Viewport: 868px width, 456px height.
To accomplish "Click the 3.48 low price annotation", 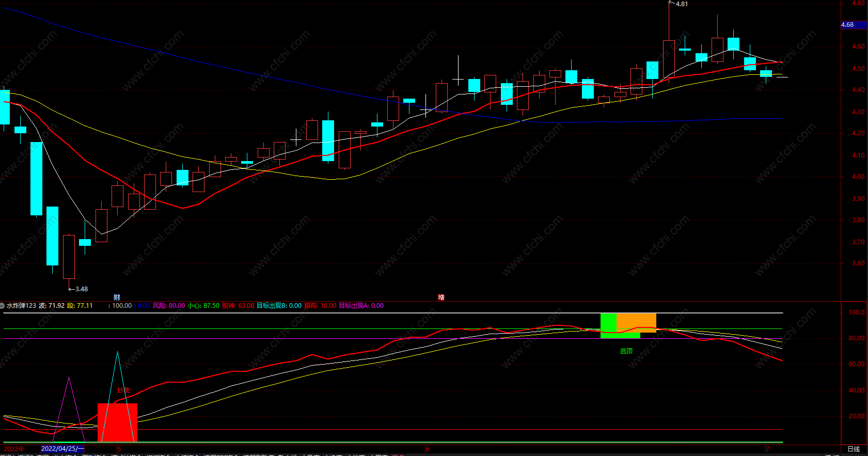I will [x=82, y=289].
